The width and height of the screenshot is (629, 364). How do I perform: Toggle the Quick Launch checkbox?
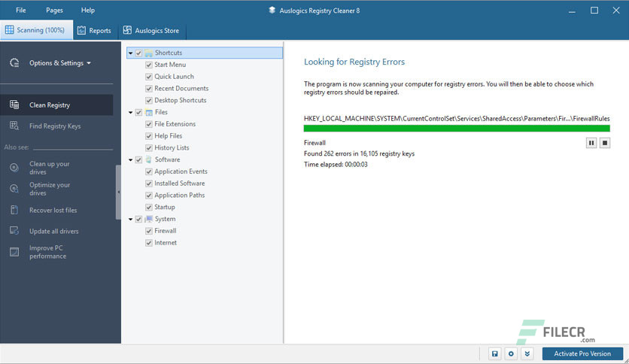(149, 77)
